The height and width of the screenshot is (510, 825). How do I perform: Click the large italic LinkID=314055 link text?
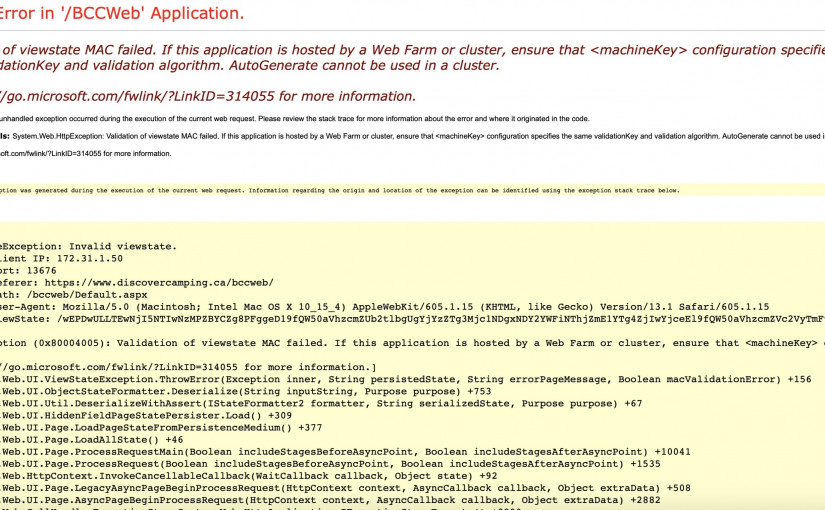(x=208, y=96)
